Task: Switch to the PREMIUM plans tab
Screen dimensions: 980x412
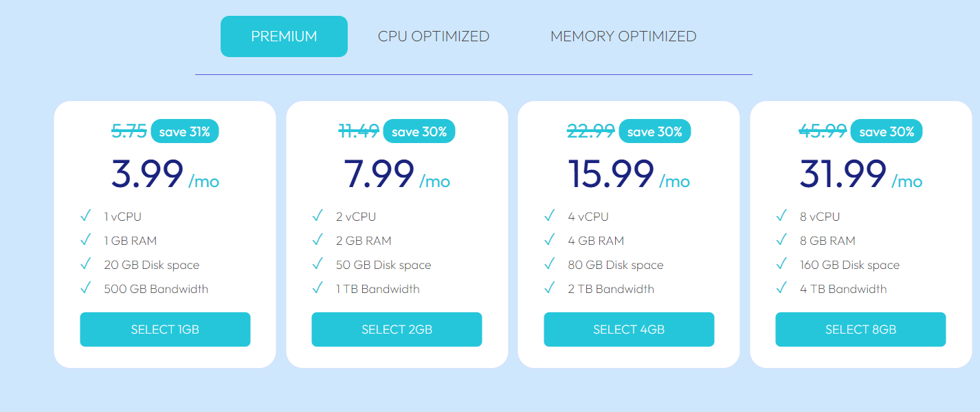Action: pyautogui.click(x=284, y=36)
